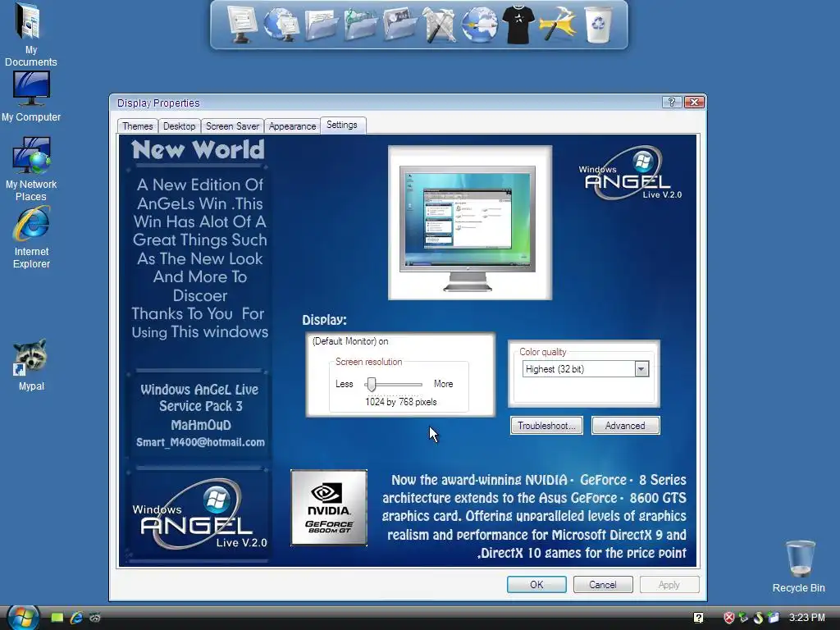
Task: Open the network globe icon in the dock
Action: (282, 25)
